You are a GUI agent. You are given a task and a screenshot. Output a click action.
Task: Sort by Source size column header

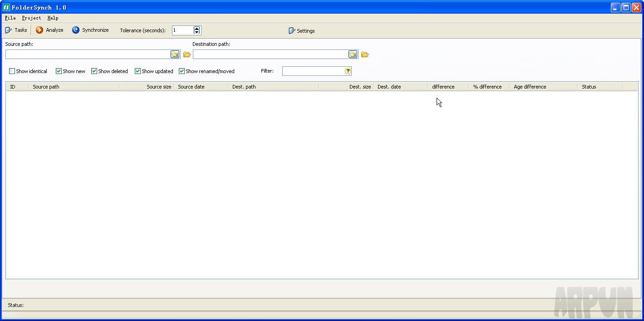(146, 87)
